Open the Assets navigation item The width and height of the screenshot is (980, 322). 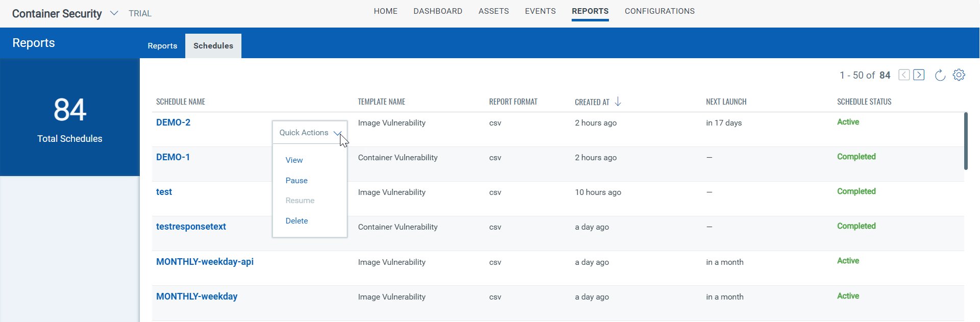pos(493,11)
